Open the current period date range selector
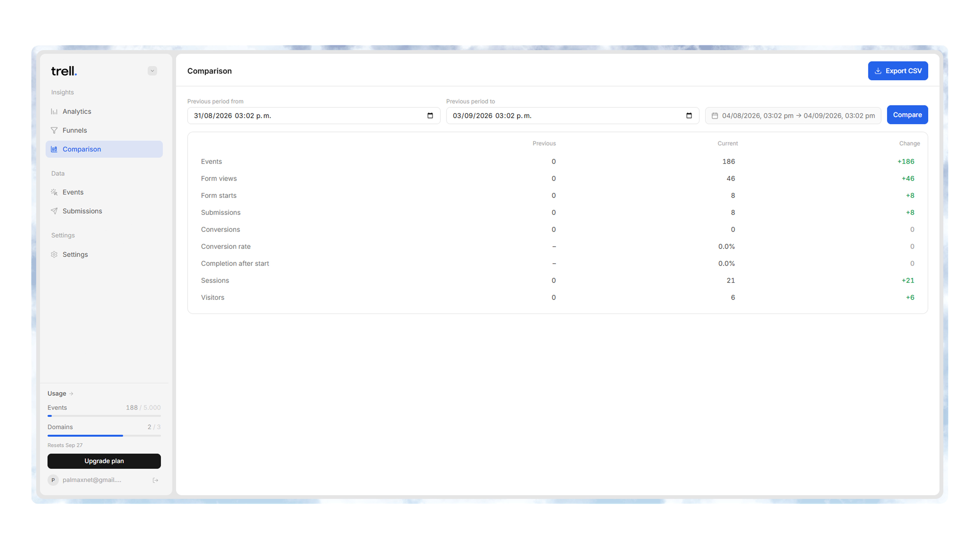980x549 pixels. click(x=793, y=116)
